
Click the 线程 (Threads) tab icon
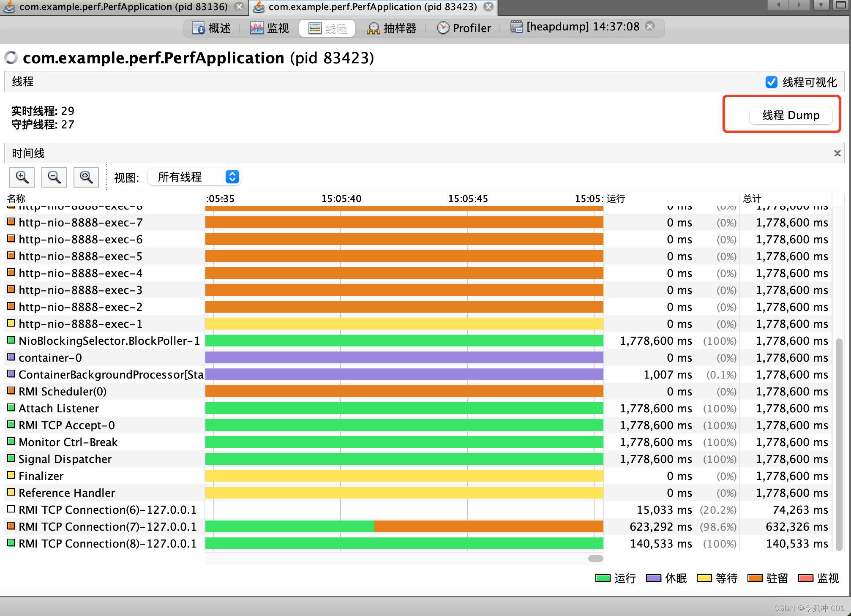tap(314, 28)
